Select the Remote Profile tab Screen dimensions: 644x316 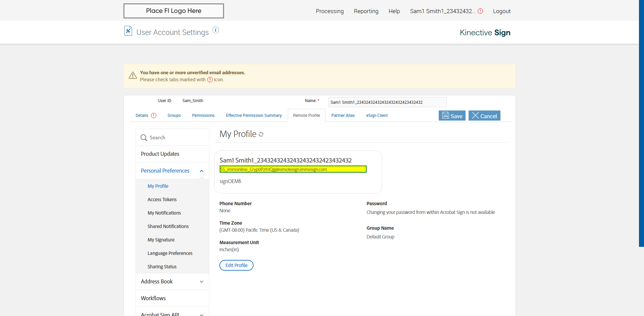(307, 116)
